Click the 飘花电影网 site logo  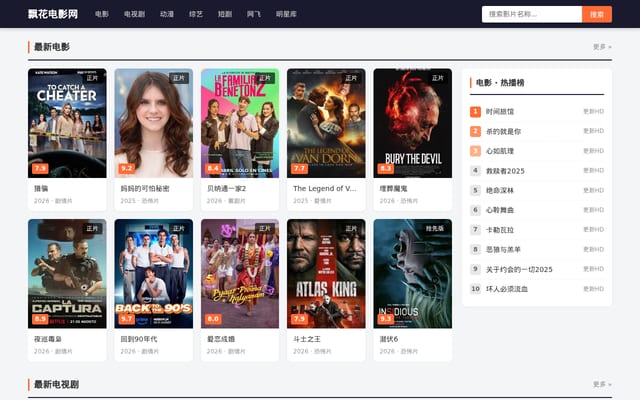click(53, 14)
